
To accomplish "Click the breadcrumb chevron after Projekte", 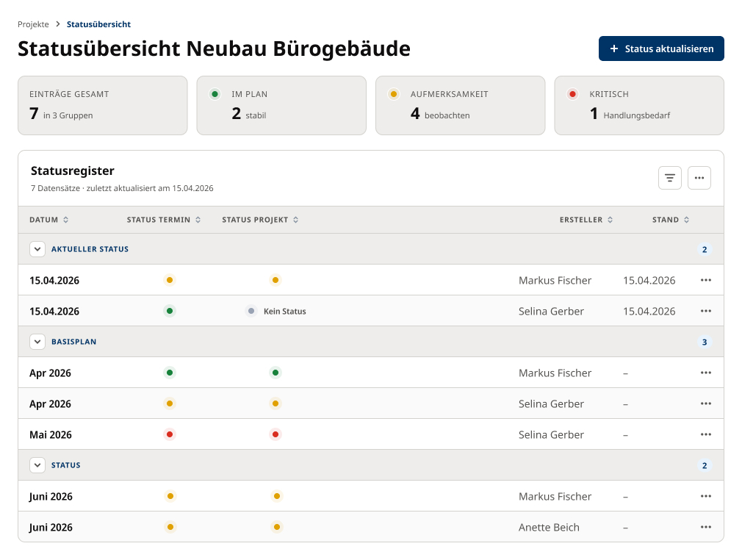I will [x=58, y=24].
